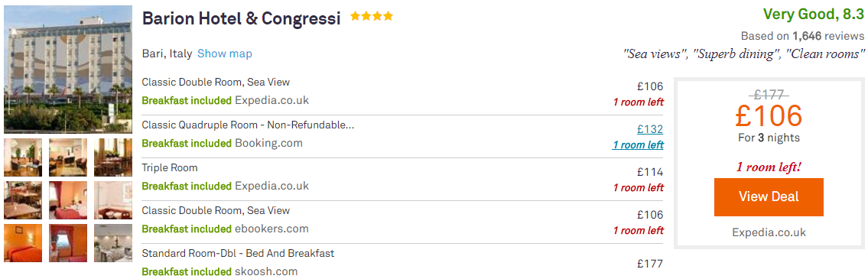Click Expedia.co.uk label under View Deal
868x279 pixels.
pos(769,232)
